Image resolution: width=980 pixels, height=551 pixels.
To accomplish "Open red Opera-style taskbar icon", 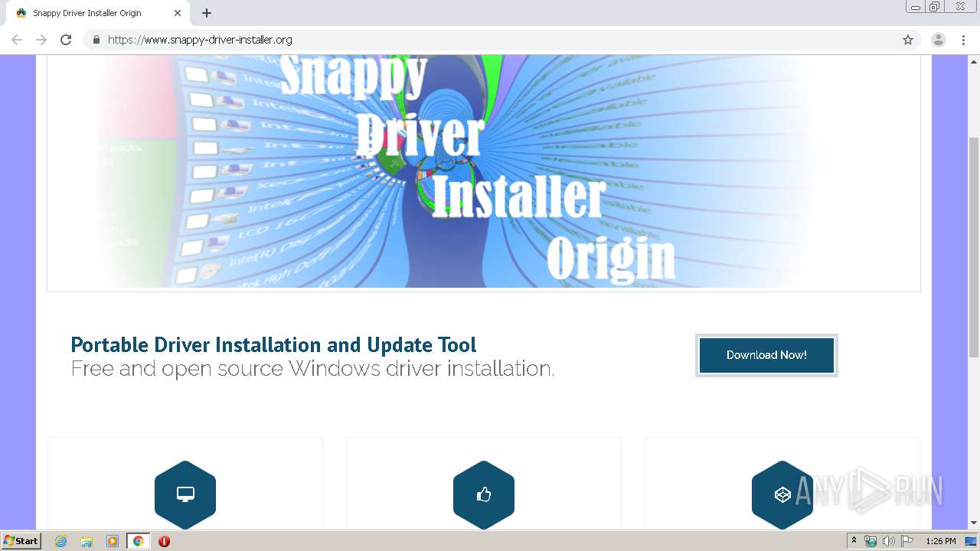I will pyautogui.click(x=164, y=541).
